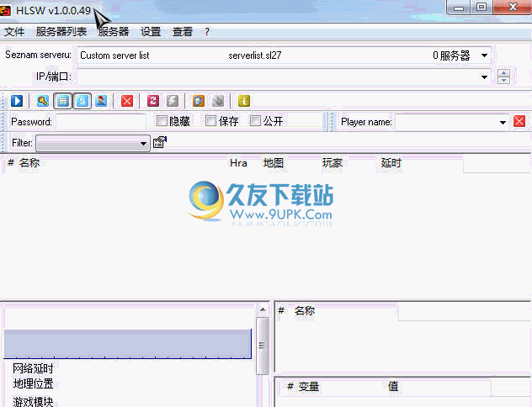The width and height of the screenshot is (532, 407).
Task: Click the gray gear toolbar icon
Action: (218, 101)
